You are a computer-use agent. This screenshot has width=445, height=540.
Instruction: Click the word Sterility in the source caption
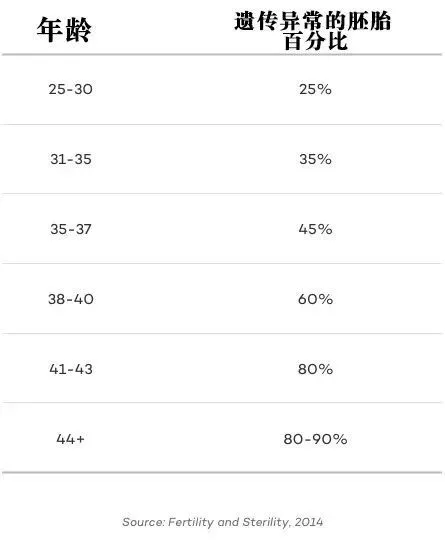[x=266, y=522]
